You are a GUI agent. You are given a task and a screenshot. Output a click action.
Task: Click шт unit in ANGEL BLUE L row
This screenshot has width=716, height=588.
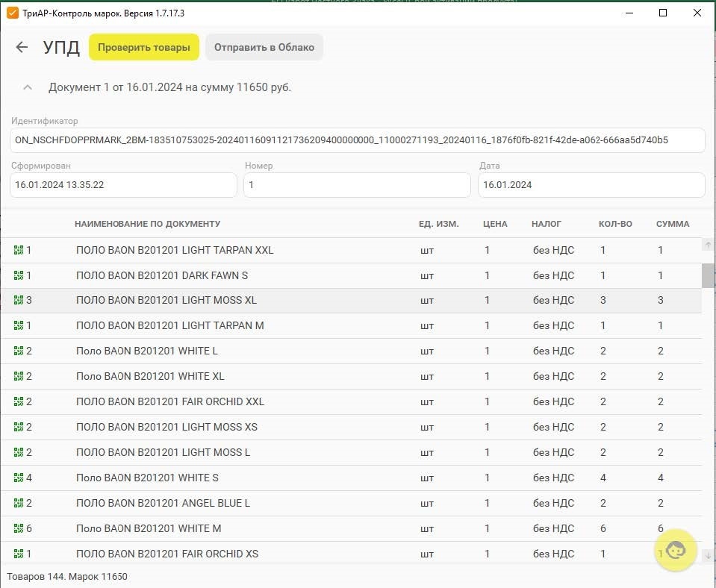point(427,504)
